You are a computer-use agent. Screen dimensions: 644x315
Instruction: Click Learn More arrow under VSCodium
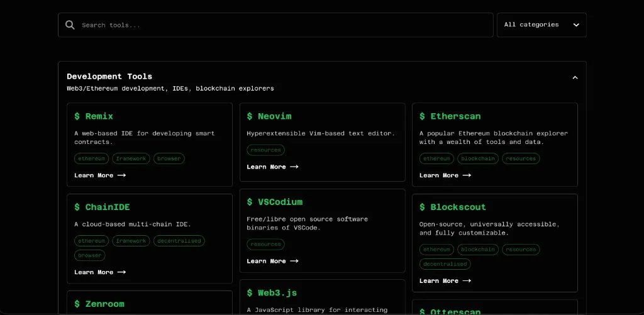294,261
